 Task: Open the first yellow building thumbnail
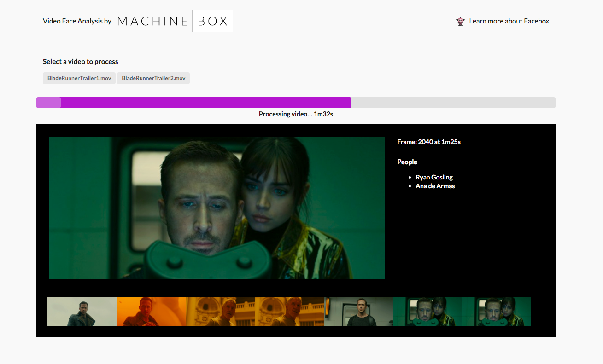click(220, 312)
